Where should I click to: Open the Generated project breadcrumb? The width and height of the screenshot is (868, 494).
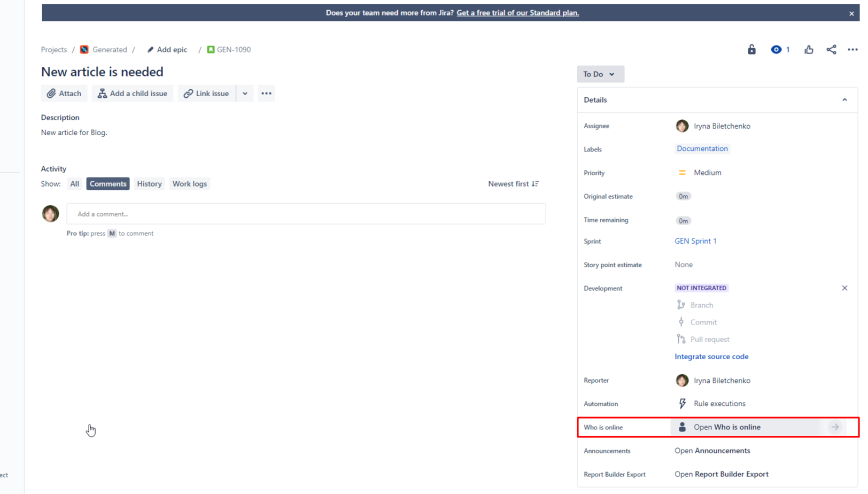110,50
